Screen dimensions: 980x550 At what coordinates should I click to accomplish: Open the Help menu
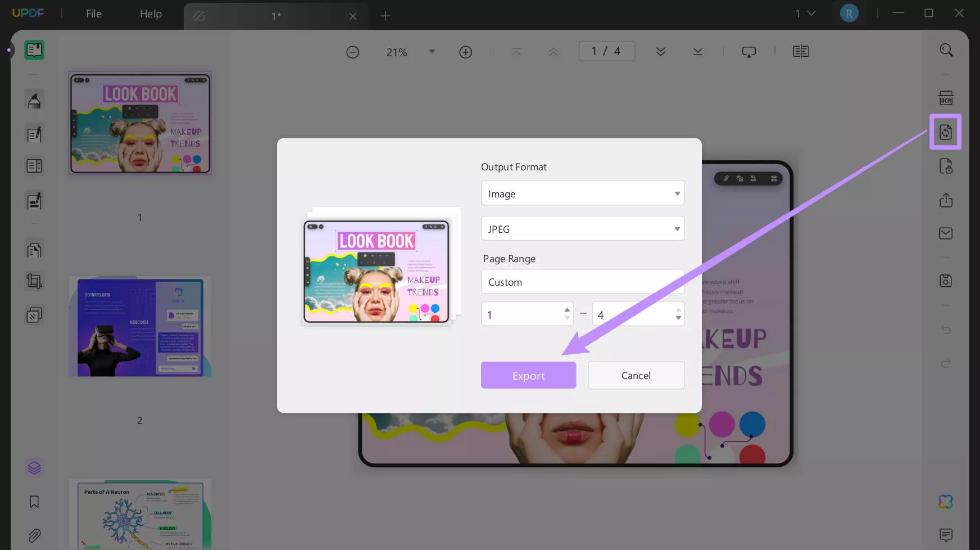pos(150,13)
